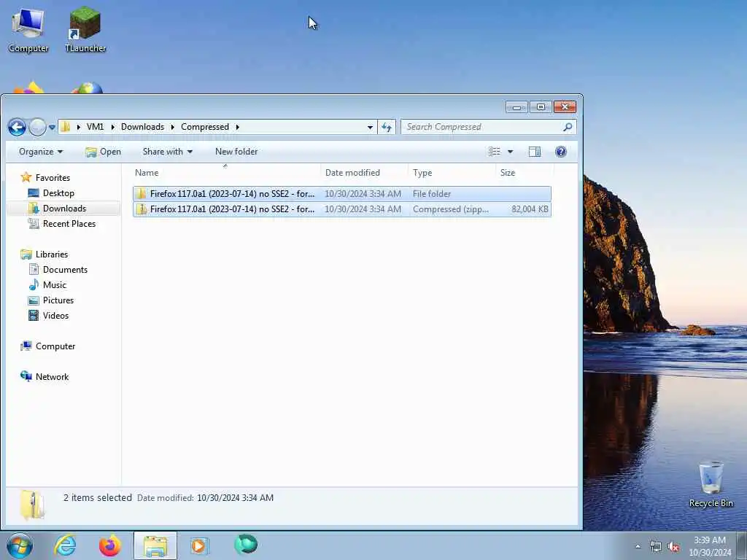The height and width of the screenshot is (560, 747).
Task: Open the Videos library
Action: click(x=49, y=315)
